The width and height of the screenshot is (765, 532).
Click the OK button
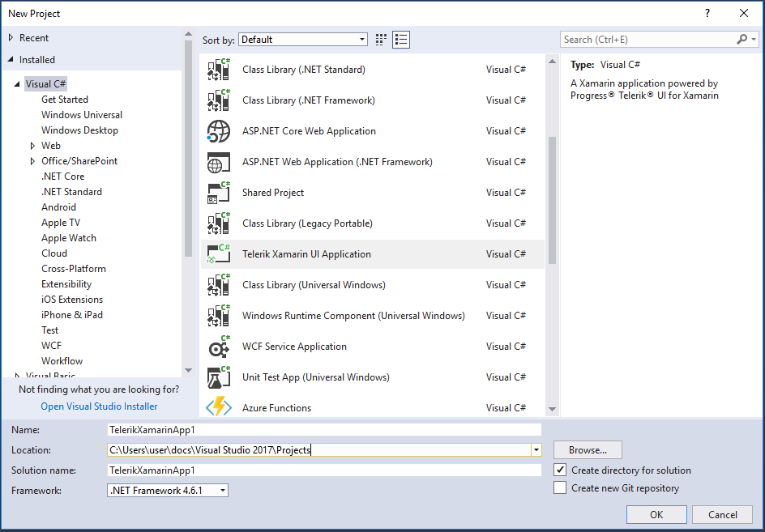[x=656, y=514]
